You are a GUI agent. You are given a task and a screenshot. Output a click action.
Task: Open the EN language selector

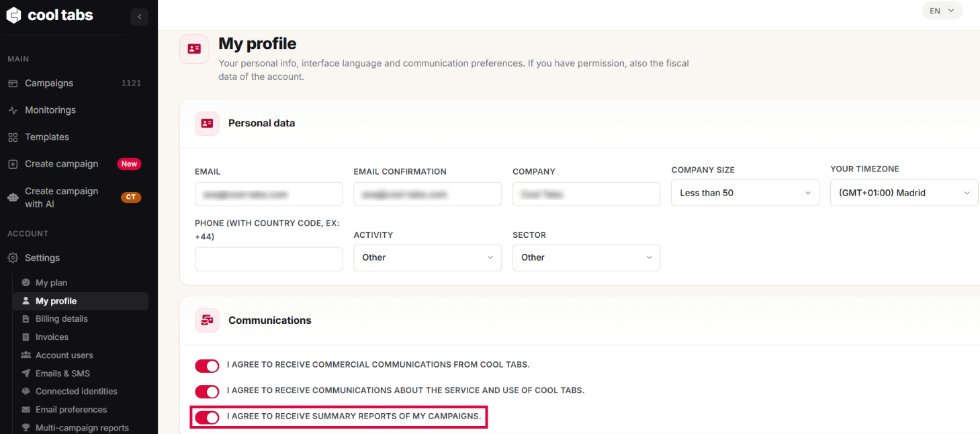click(x=942, y=11)
